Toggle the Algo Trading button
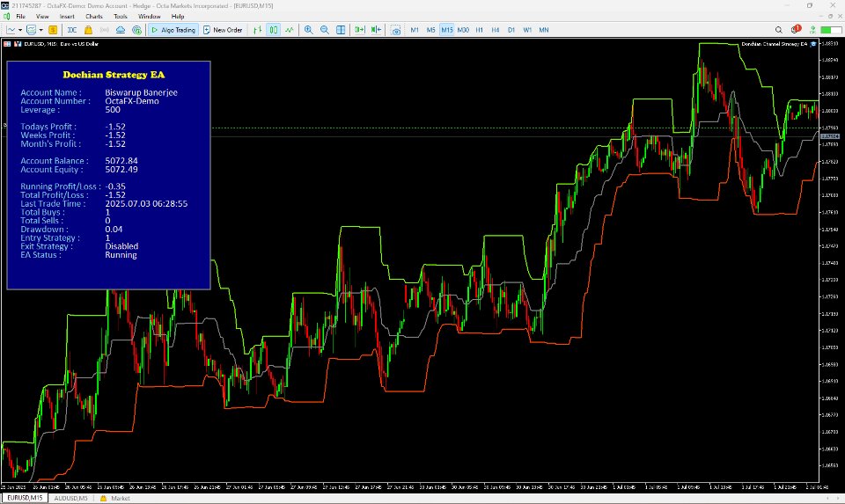 tap(173, 30)
